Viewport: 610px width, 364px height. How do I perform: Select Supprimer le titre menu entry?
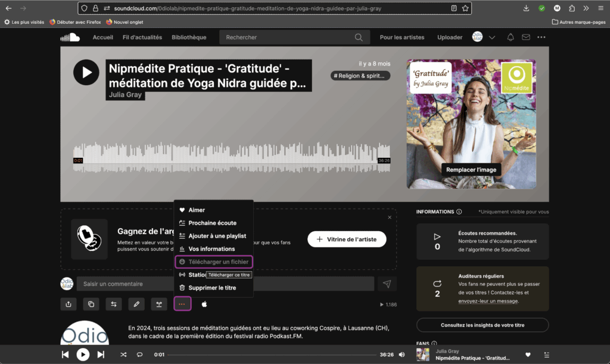[x=214, y=288]
